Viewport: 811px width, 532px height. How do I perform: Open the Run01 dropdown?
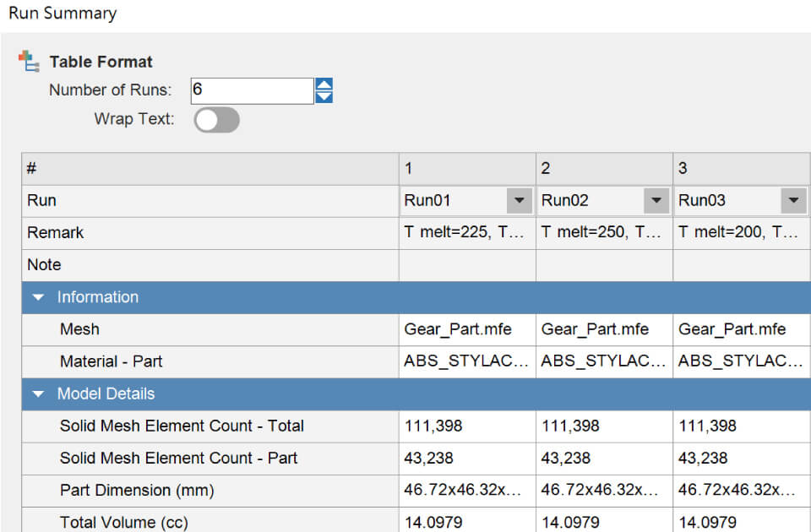(x=518, y=201)
